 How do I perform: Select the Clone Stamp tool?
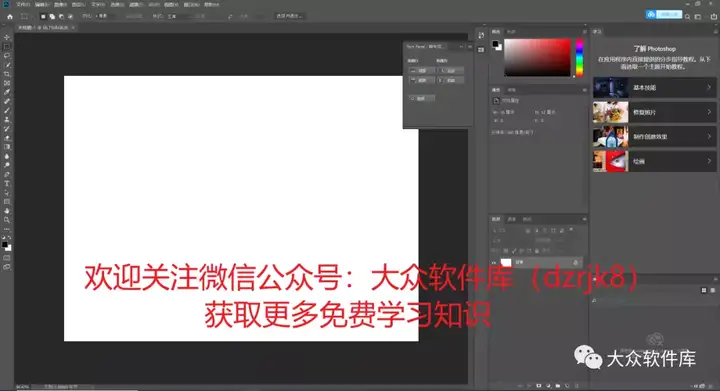[x=6, y=120]
